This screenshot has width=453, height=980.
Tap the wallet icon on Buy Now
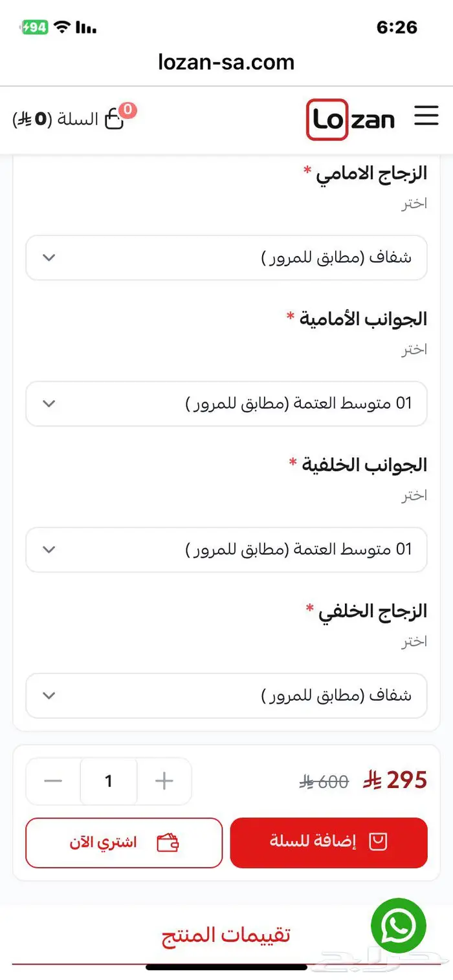[168, 843]
